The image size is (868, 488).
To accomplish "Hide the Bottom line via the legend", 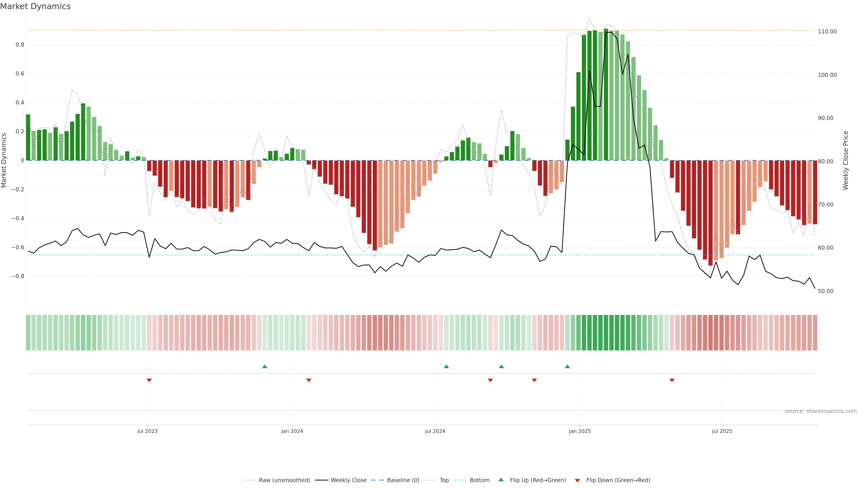I will 479,480.
